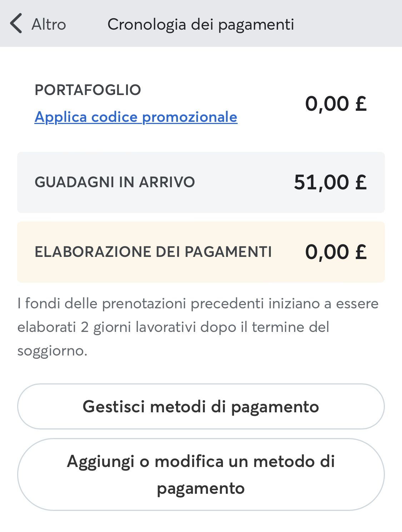The width and height of the screenshot is (402, 532).
Task: Click "pagamento" on the Aggiungi button's second line
Action: (201, 488)
